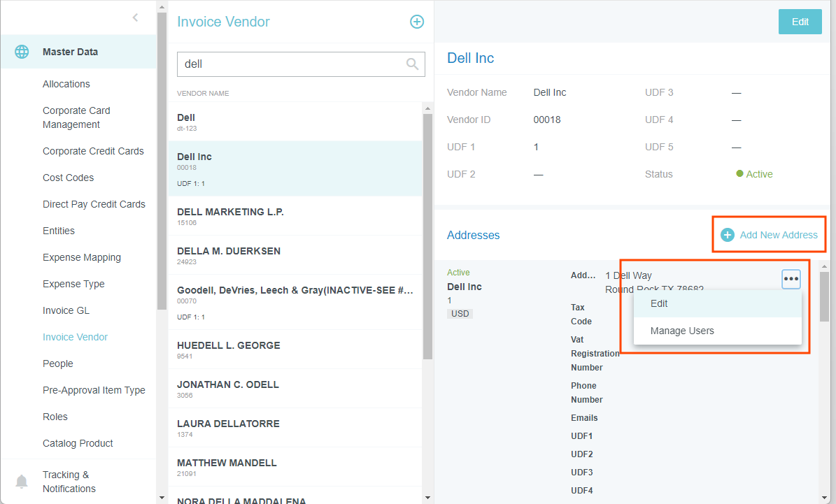This screenshot has height=504, width=836.
Task: Click the Tracking & Notifications bell icon
Action: click(x=22, y=482)
